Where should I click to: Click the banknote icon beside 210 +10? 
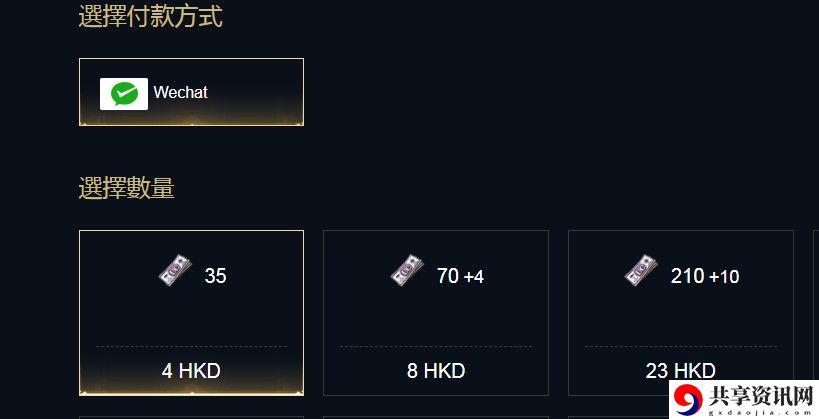(641, 270)
